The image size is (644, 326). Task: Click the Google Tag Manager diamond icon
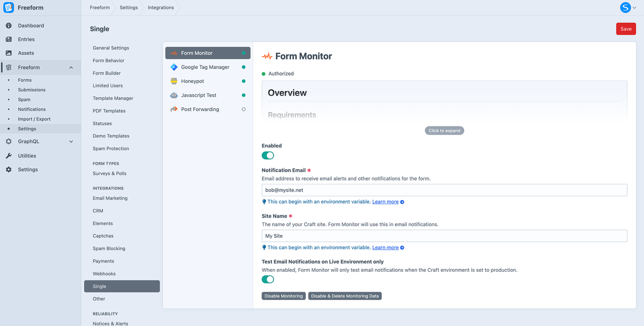coord(174,67)
